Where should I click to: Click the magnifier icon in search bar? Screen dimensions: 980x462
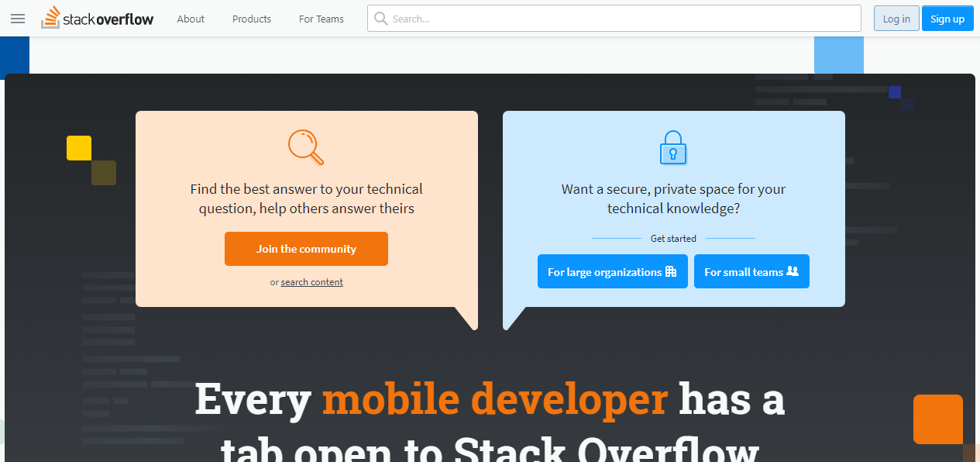tap(380, 19)
